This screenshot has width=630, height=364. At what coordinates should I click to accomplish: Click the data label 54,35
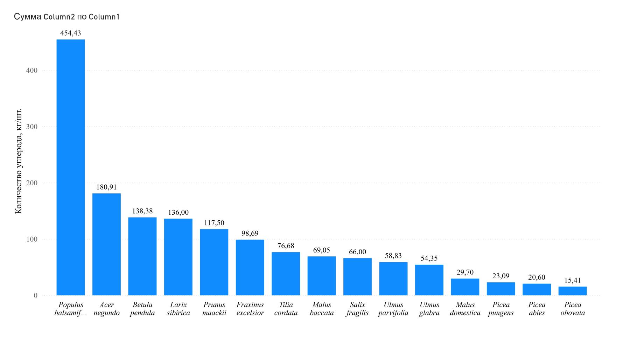pos(429,258)
